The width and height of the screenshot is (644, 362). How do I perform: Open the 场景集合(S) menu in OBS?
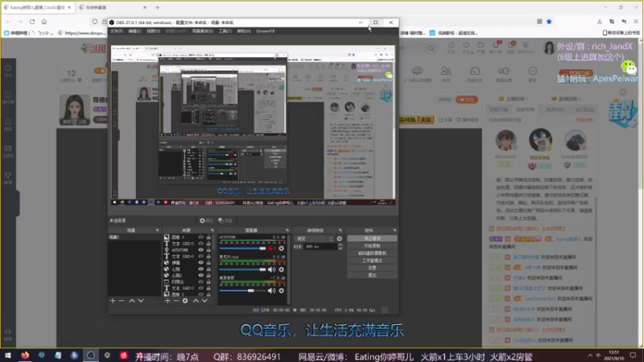[203, 31]
